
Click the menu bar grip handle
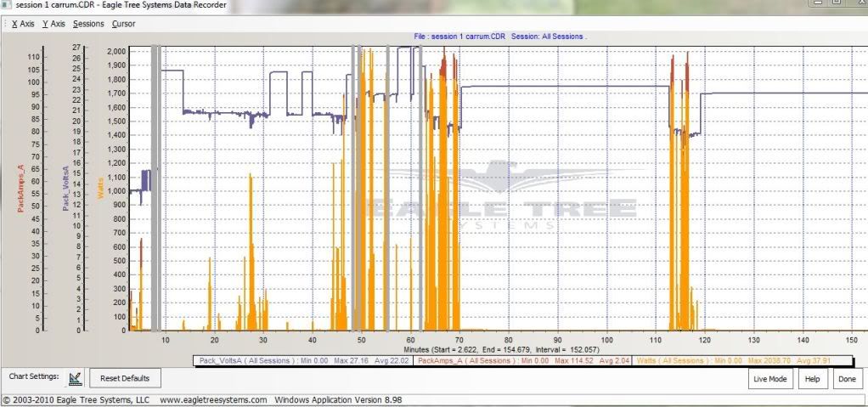4,24
